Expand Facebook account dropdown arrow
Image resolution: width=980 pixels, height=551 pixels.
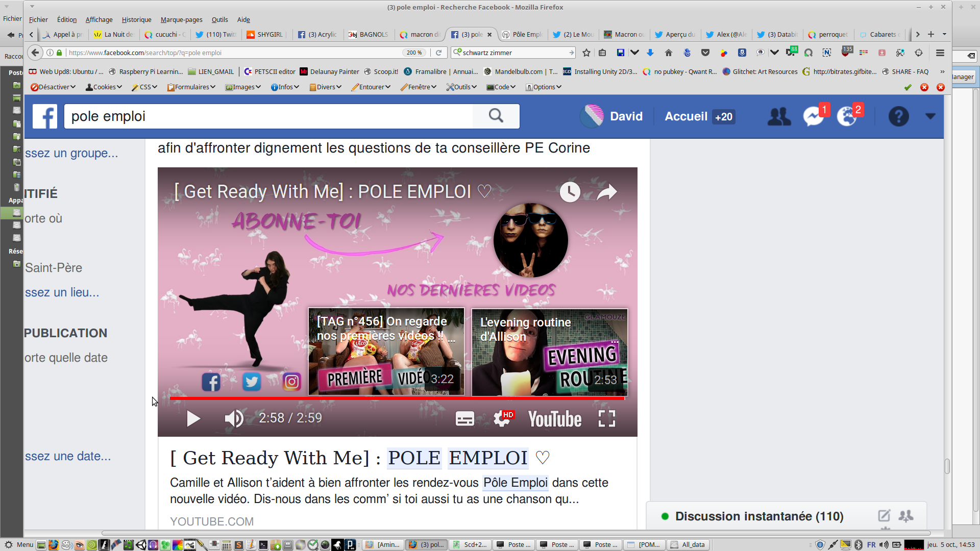[x=930, y=116]
